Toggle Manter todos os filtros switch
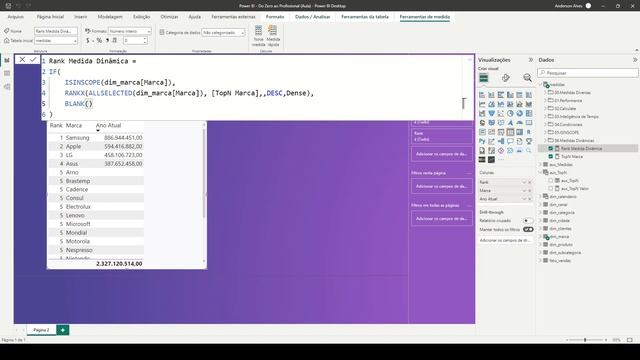Image resolution: width=640 pixels, height=360 pixels. point(528,229)
